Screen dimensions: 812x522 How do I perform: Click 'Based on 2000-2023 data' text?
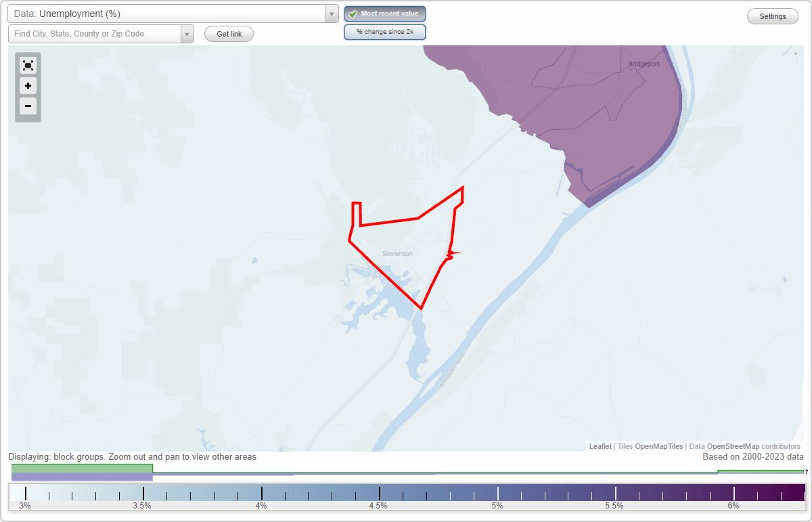pos(752,457)
